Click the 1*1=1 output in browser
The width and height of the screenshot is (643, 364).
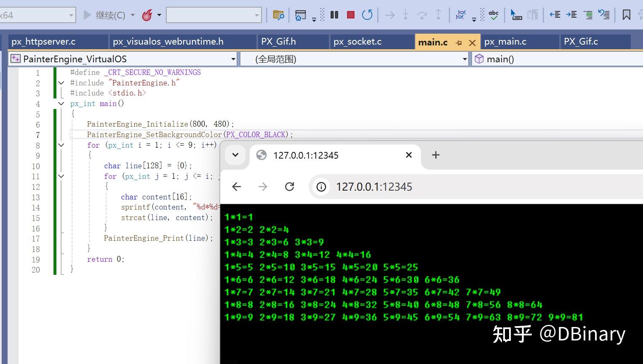pos(238,217)
